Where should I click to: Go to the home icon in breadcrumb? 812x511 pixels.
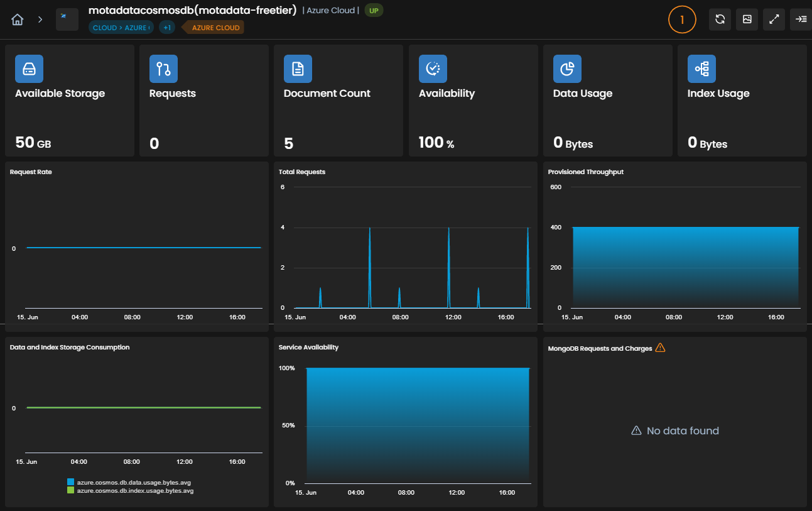point(18,19)
